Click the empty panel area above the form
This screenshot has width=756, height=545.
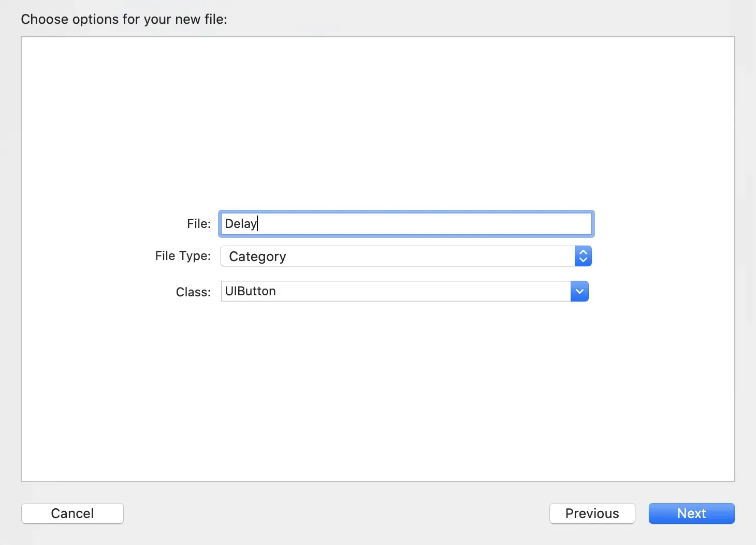click(x=378, y=119)
